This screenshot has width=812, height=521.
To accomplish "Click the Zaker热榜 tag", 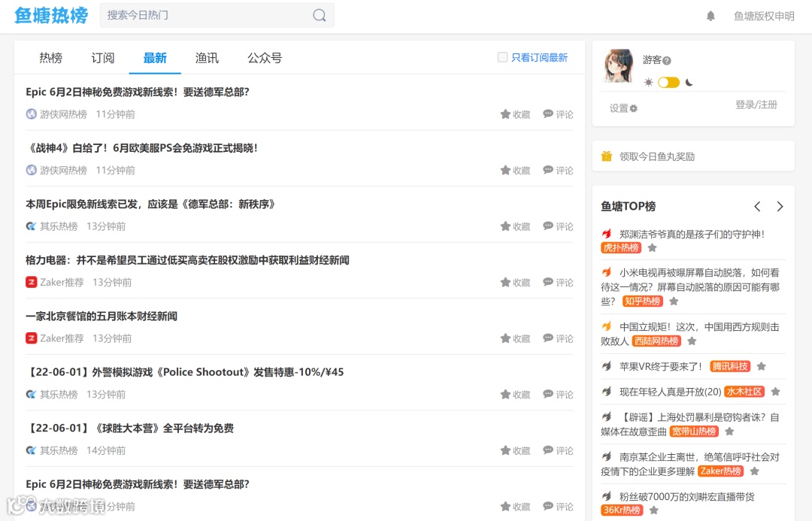I will click(721, 471).
